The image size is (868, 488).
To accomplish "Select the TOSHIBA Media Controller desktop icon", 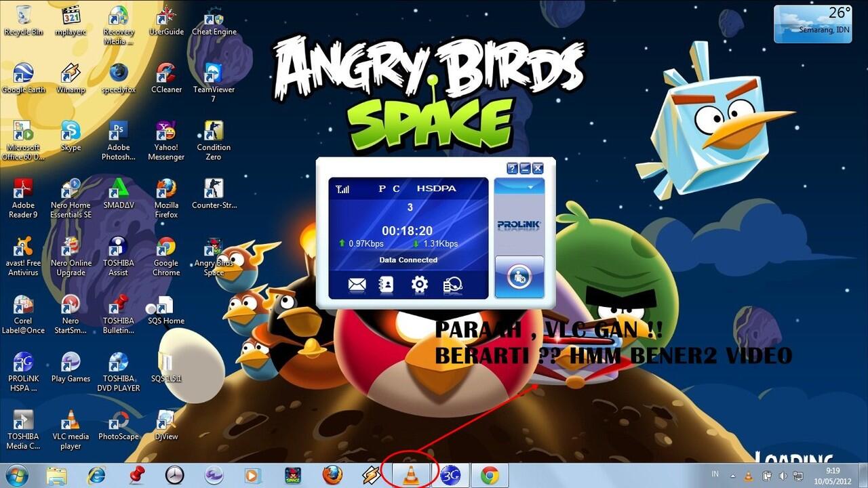I will 24,430.
